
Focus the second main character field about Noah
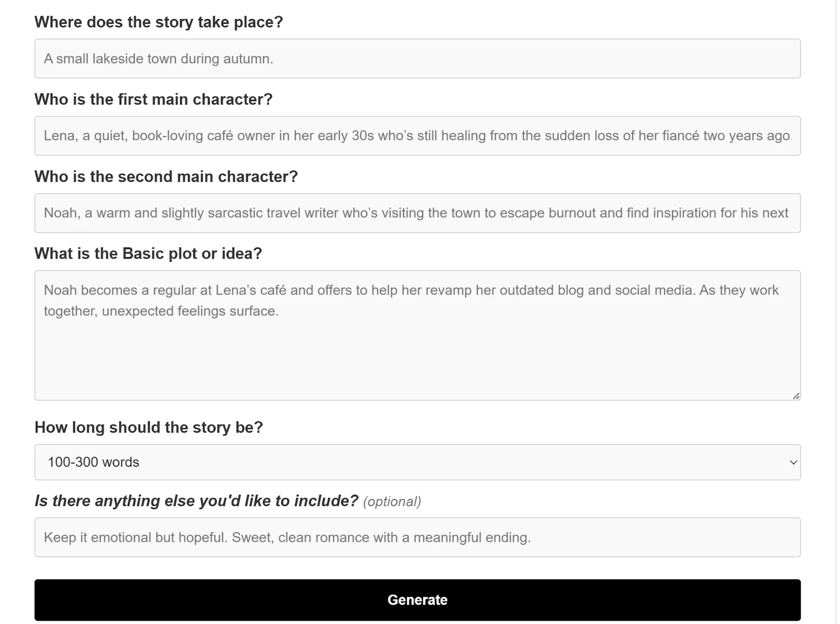point(417,213)
